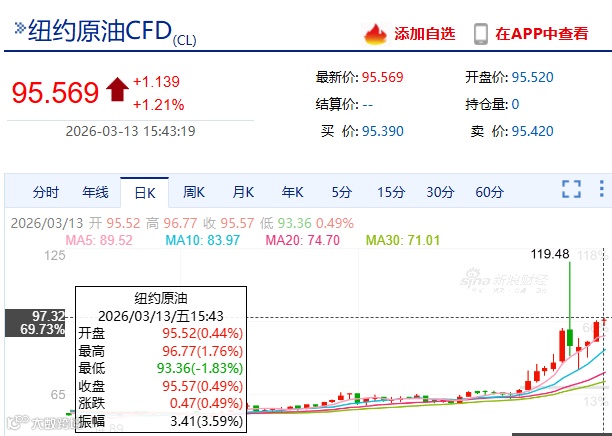612x436 pixels.
Task: Select the 周K tab
Action: pyautogui.click(x=194, y=192)
